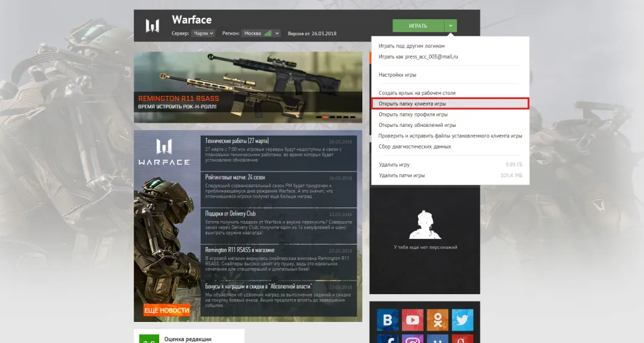Choose Открыть папку профиля игры
The width and height of the screenshot is (644, 343).
(413, 114)
